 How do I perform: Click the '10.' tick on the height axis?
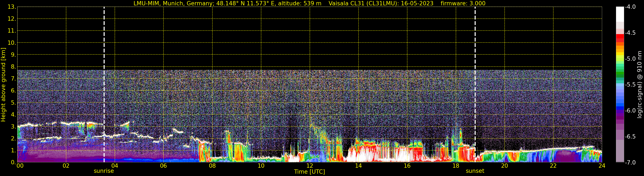[x=12, y=43]
